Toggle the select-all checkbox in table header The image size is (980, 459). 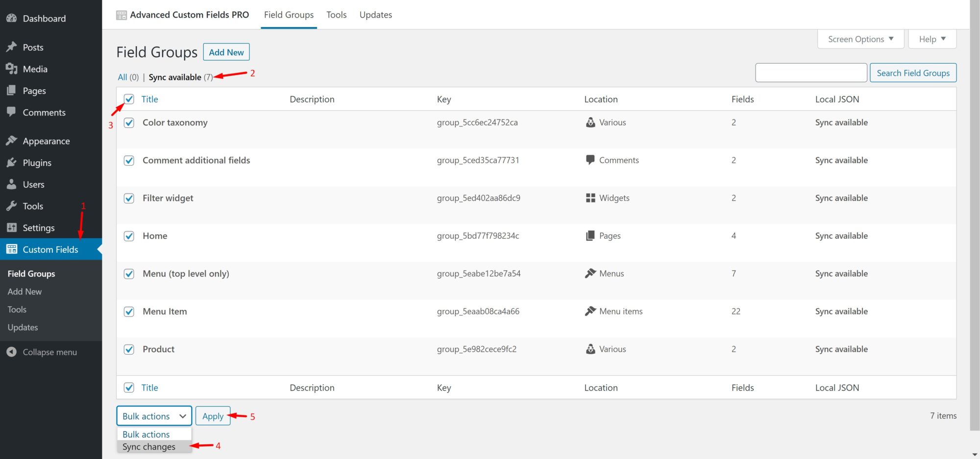(129, 99)
